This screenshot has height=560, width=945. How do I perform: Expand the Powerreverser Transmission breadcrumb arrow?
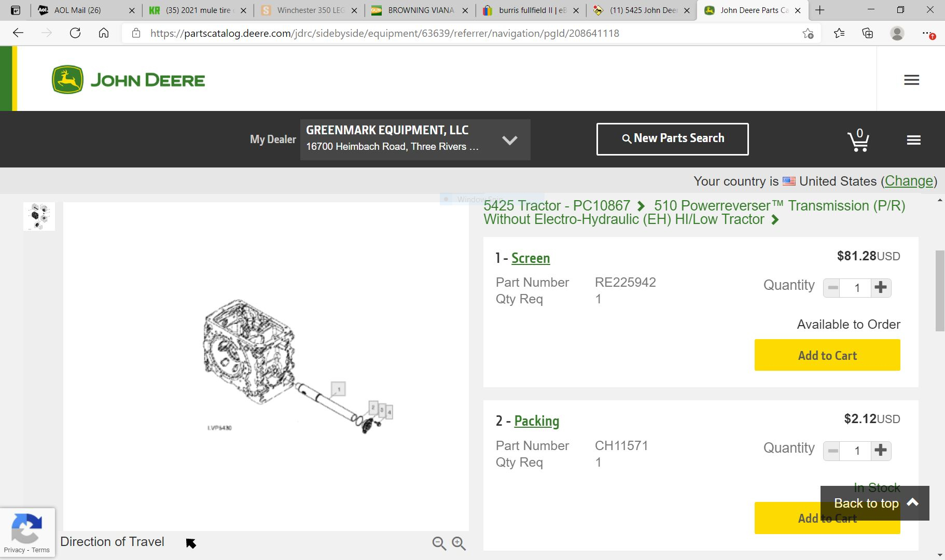[775, 220]
